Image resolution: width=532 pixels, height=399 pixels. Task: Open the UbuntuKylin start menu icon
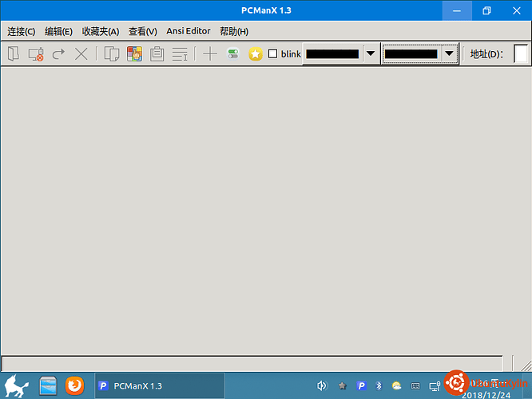point(16,385)
